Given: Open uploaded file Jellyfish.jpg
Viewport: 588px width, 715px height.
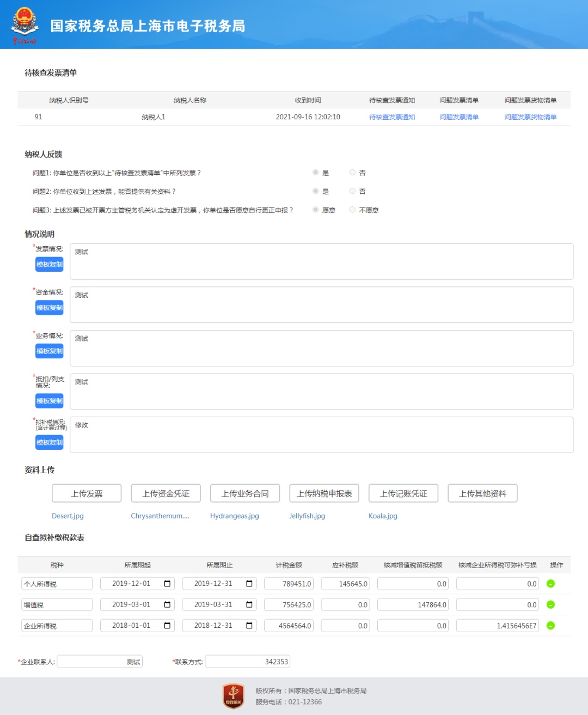Looking at the screenshot, I should pyautogui.click(x=307, y=516).
